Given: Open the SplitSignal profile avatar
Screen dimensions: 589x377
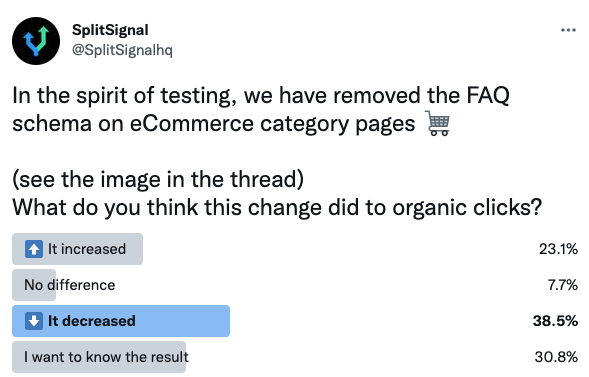Looking at the screenshot, I should 36,41.
